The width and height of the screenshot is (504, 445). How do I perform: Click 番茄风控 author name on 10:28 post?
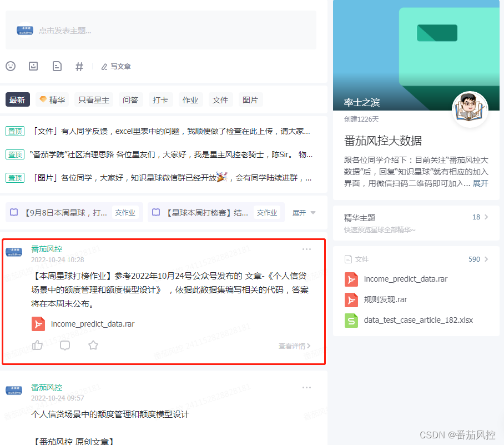click(x=47, y=249)
